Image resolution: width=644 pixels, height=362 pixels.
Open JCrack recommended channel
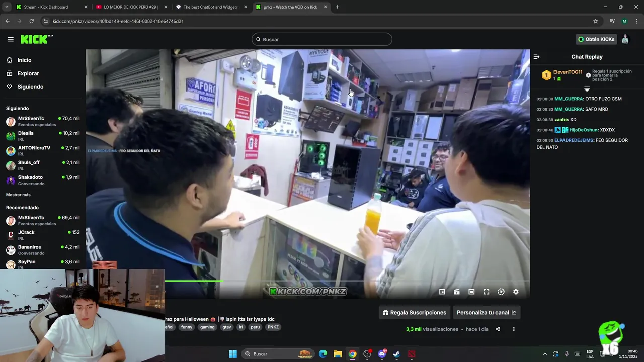(43, 235)
